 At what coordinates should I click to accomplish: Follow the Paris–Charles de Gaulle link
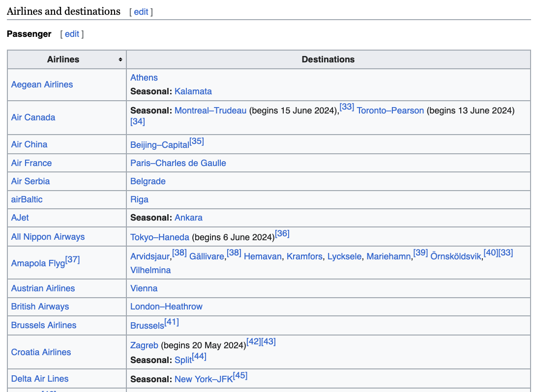coord(178,163)
